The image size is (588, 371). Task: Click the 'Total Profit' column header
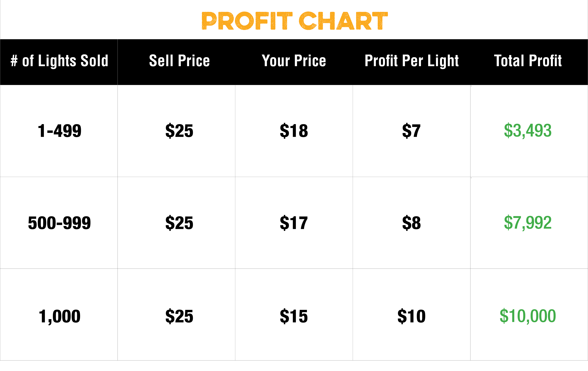click(x=528, y=61)
